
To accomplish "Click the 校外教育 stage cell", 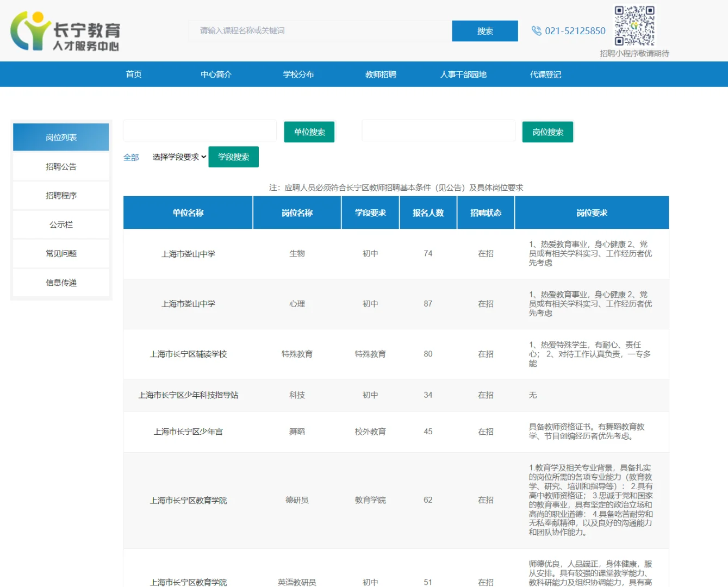I will point(370,432).
